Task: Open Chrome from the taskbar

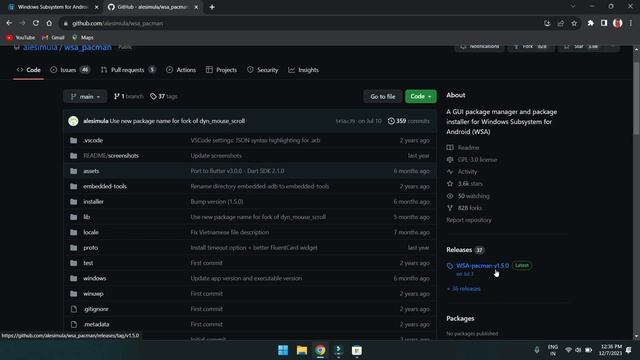Action: [x=320, y=350]
